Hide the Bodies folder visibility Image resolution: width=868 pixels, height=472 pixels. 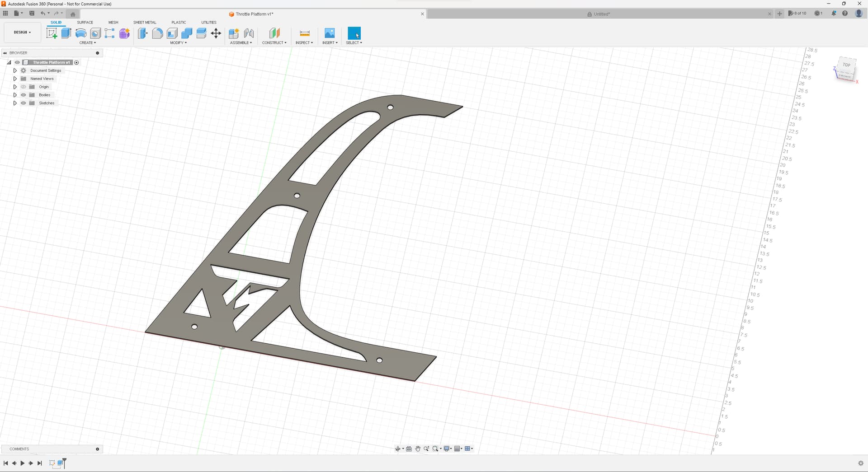tap(24, 95)
